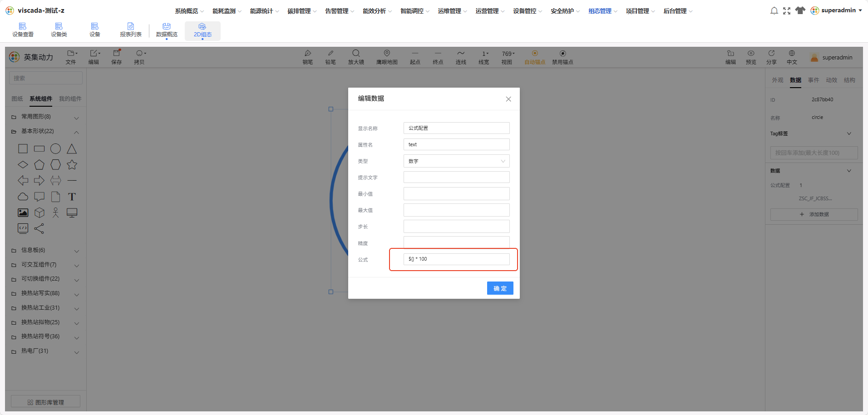Click the 添加数据 button
The image size is (868, 415).
pos(814,214)
